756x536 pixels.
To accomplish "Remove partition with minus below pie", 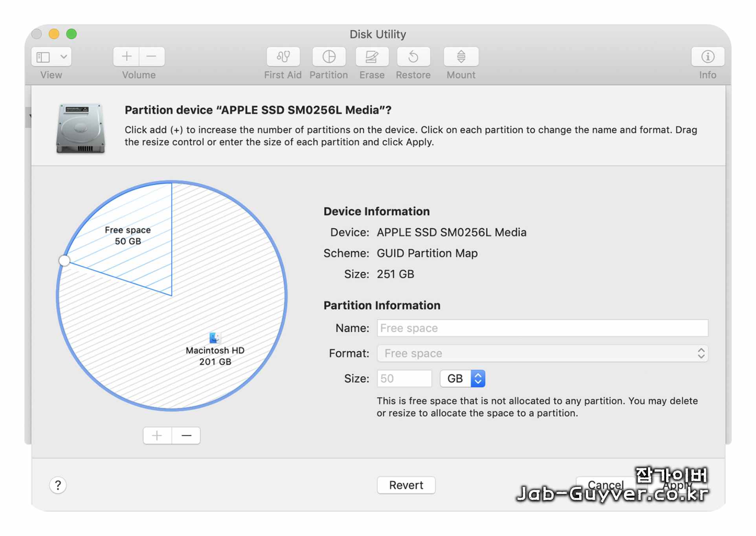I will pyautogui.click(x=186, y=435).
